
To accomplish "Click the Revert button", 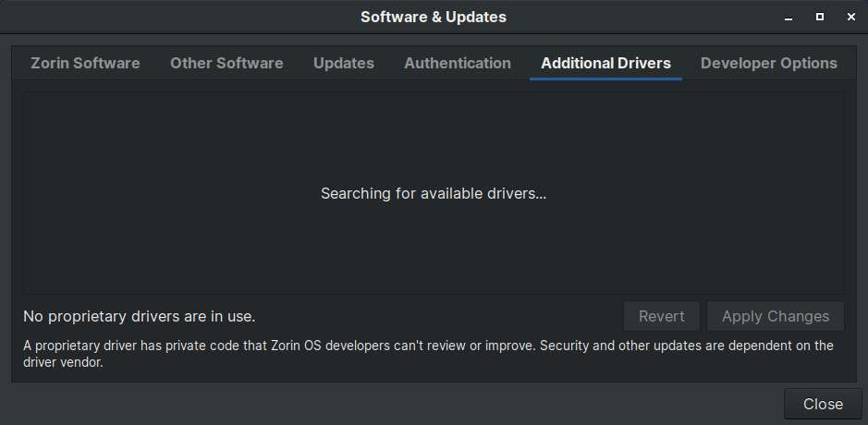I will tap(662, 317).
